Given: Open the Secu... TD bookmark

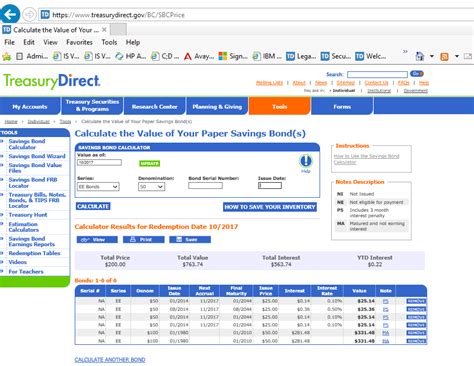Looking at the screenshot, I should 335,56.
